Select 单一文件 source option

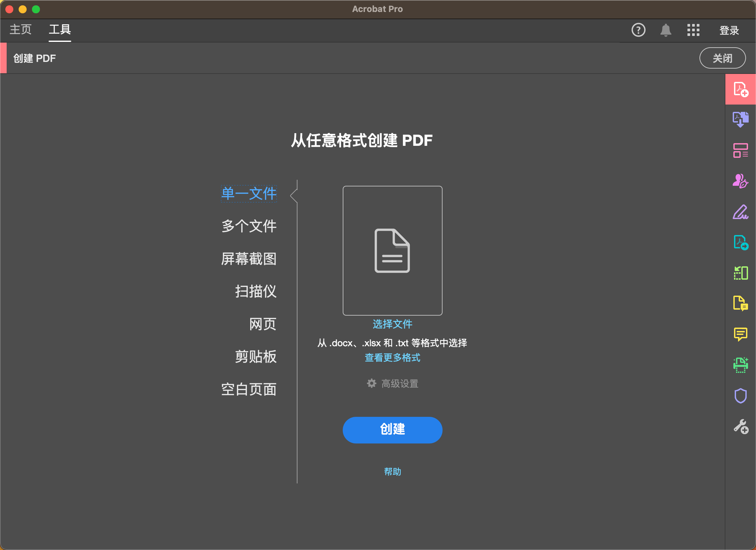[x=249, y=194]
